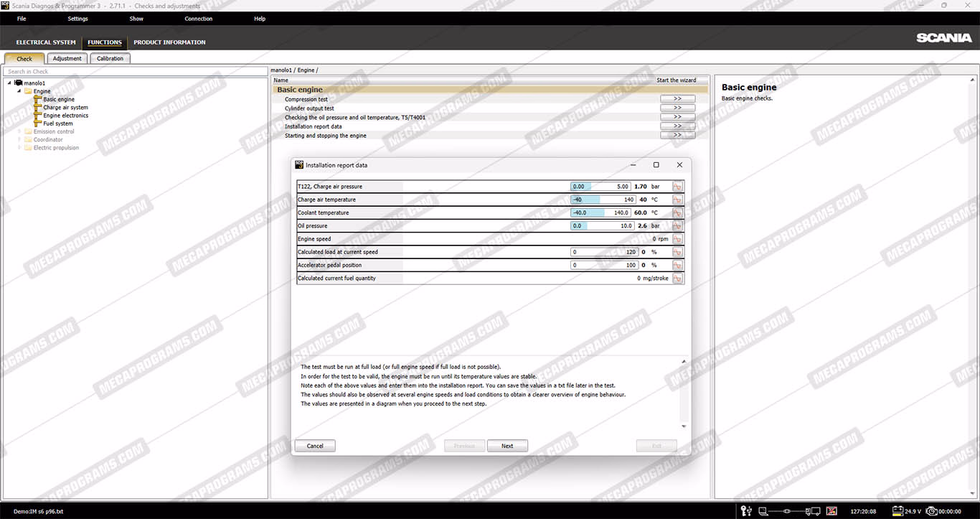980x519 pixels.
Task: Open graph icon for Oil pressure
Action: coord(677,226)
